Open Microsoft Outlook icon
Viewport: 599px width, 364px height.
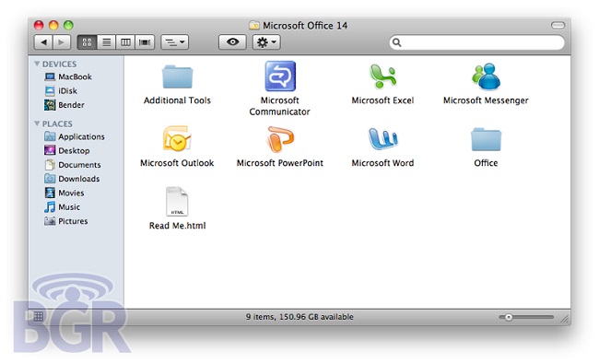(177, 138)
